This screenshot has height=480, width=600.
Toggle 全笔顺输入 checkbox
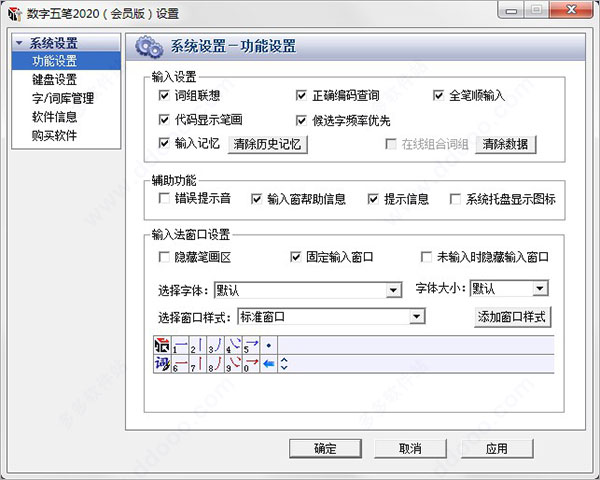439,95
